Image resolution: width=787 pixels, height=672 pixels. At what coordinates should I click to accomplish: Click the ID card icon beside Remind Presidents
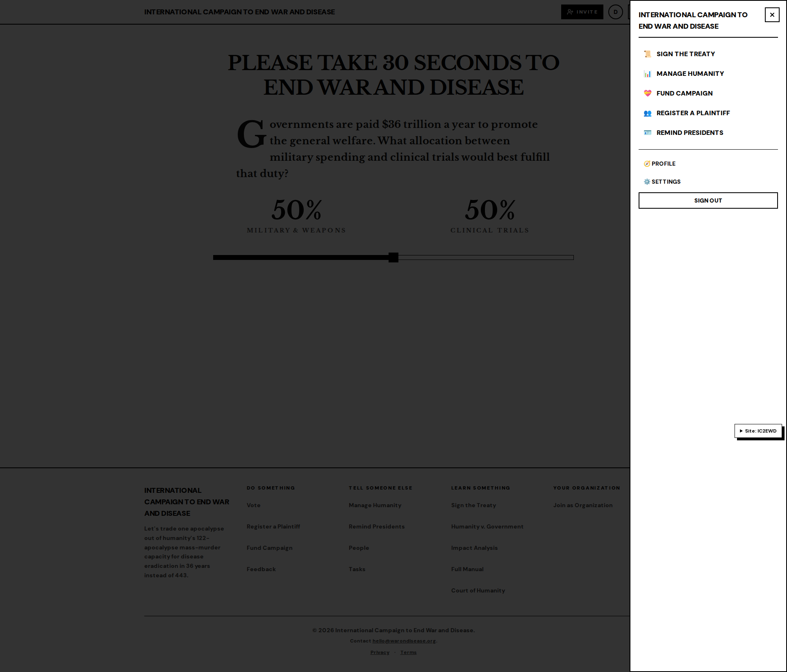click(x=648, y=133)
